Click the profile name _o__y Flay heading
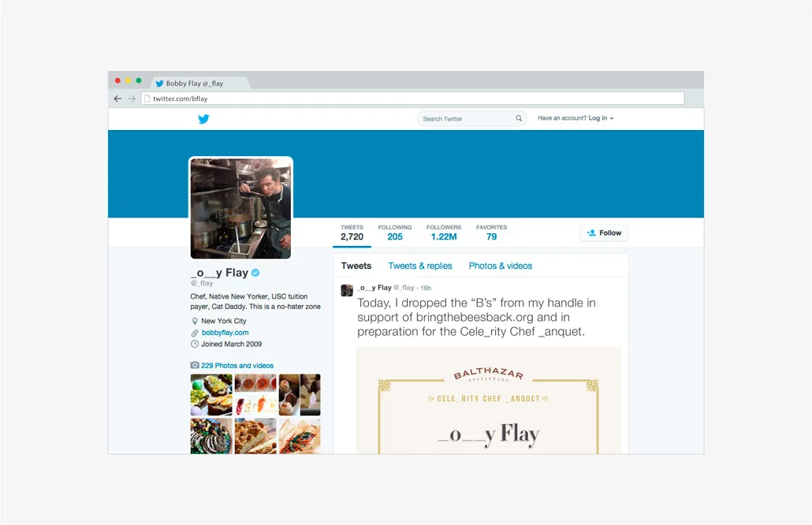This screenshot has height=525, width=812. (x=220, y=273)
